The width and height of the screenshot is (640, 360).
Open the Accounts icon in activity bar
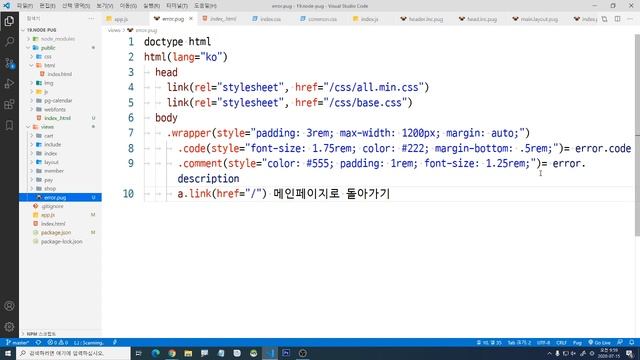tap(9, 306)
